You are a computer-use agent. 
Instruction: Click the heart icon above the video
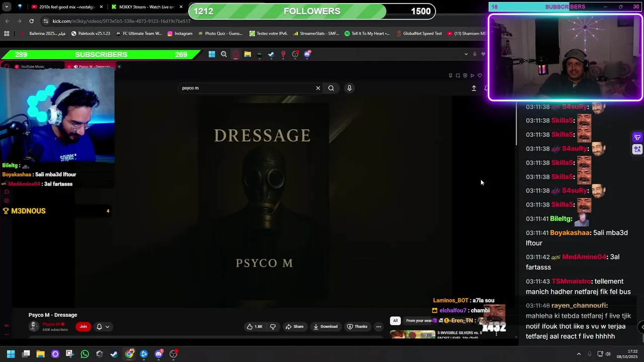tap(479, 75)
